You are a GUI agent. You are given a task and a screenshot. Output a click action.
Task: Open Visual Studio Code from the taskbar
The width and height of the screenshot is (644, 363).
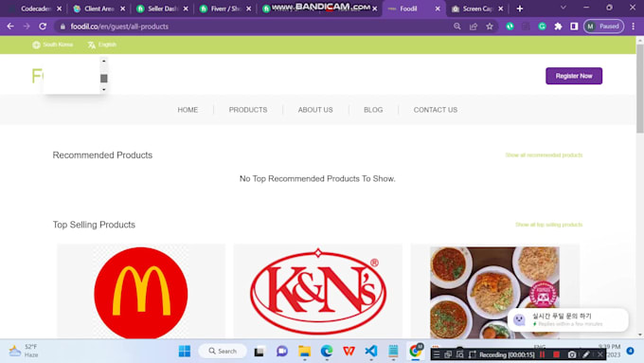pyautogui.click(x=371, y=352)
